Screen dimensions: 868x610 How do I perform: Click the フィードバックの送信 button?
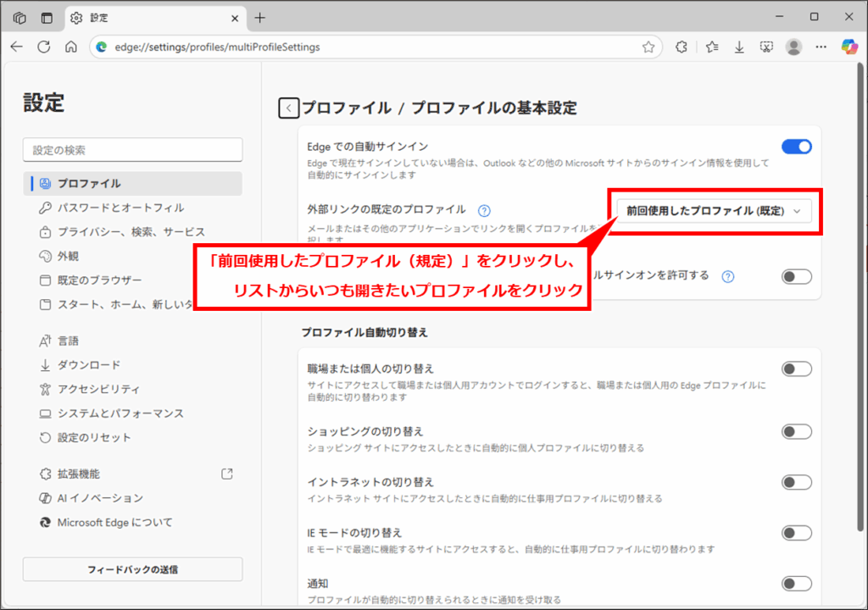click(x=131, y=569)
